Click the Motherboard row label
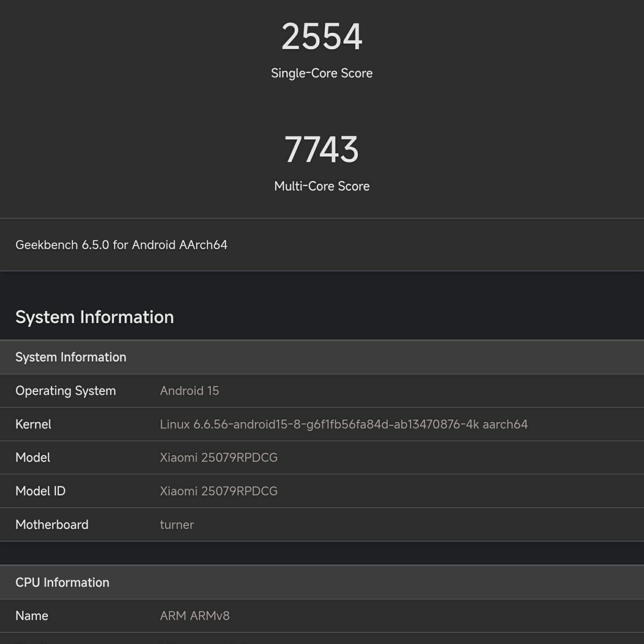The width and height of the screenshot is (644, 644). (x=52, y=524)
